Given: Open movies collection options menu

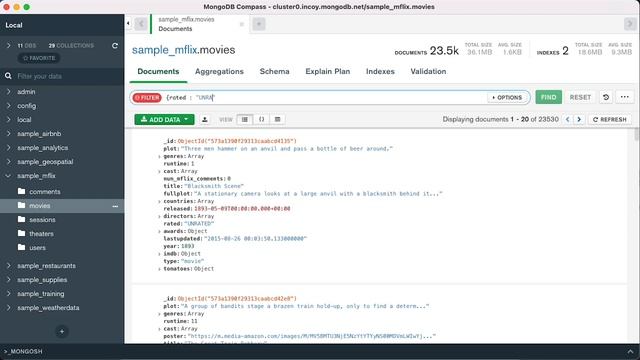Looking at the screenshot, I should 115,206.
